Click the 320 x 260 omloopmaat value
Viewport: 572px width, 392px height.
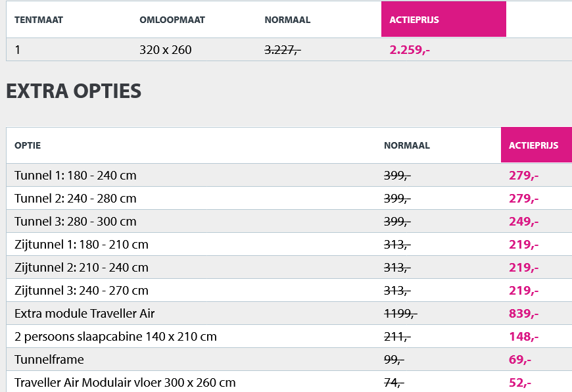coord(166,49)
